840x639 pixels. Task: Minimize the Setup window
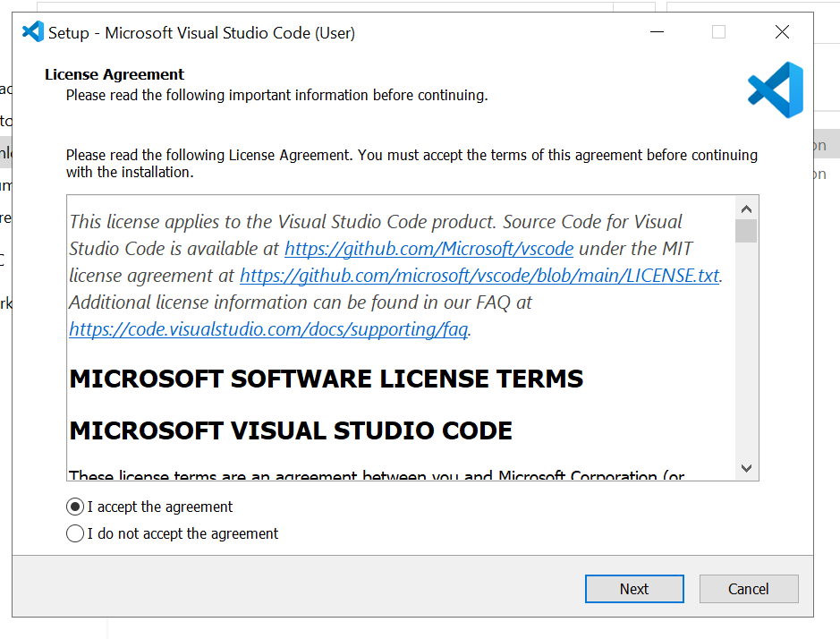657,32
